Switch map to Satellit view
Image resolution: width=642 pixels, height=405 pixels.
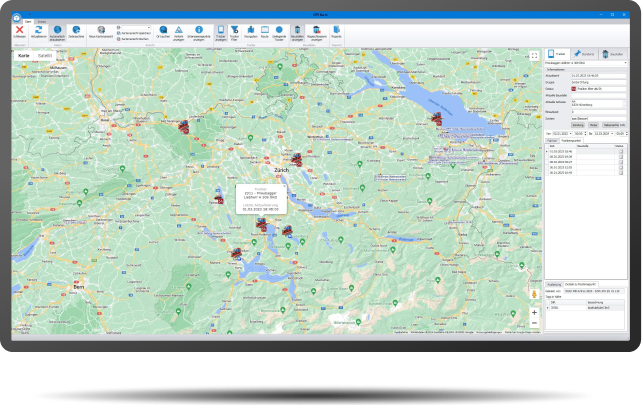pos(45,55)
